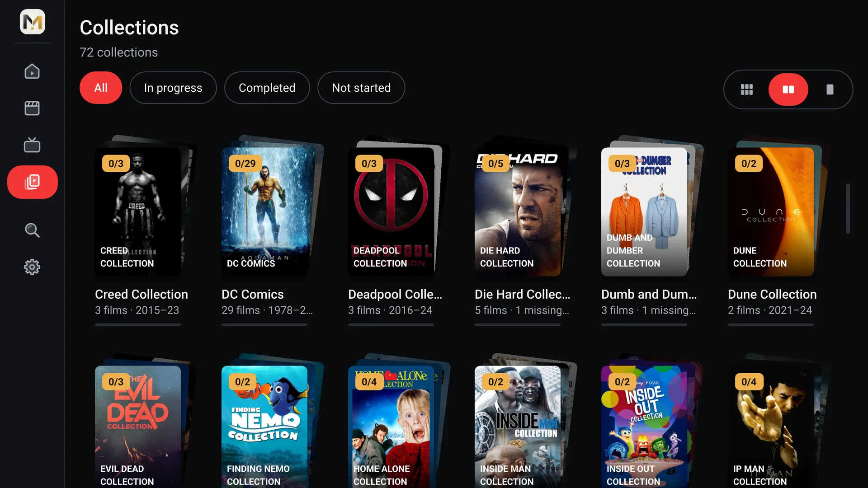Click the 0/4 badge on Home Alone
The image size is (868, 488).
click(369, 382)
